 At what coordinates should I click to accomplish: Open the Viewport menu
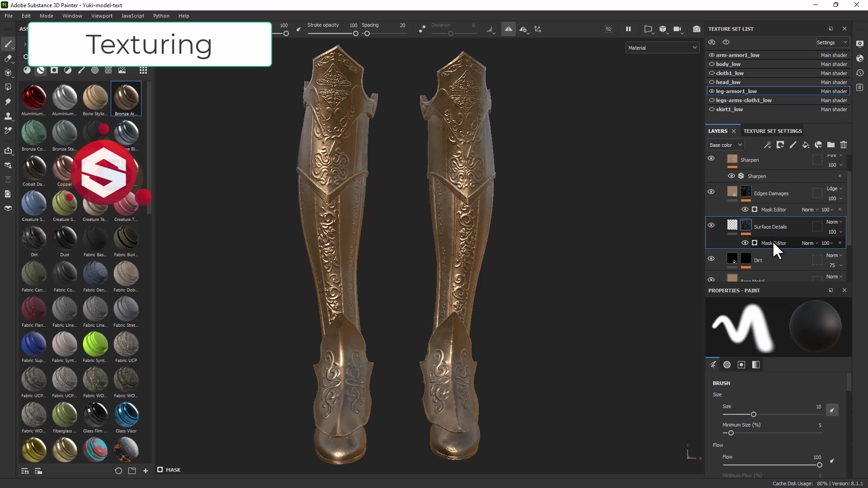pos(102,16)
